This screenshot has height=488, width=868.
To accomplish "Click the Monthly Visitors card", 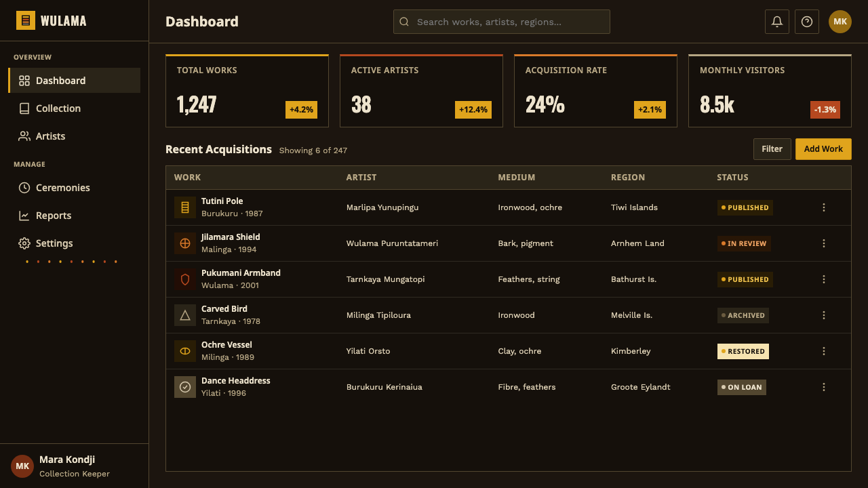I will click(770, 91).
